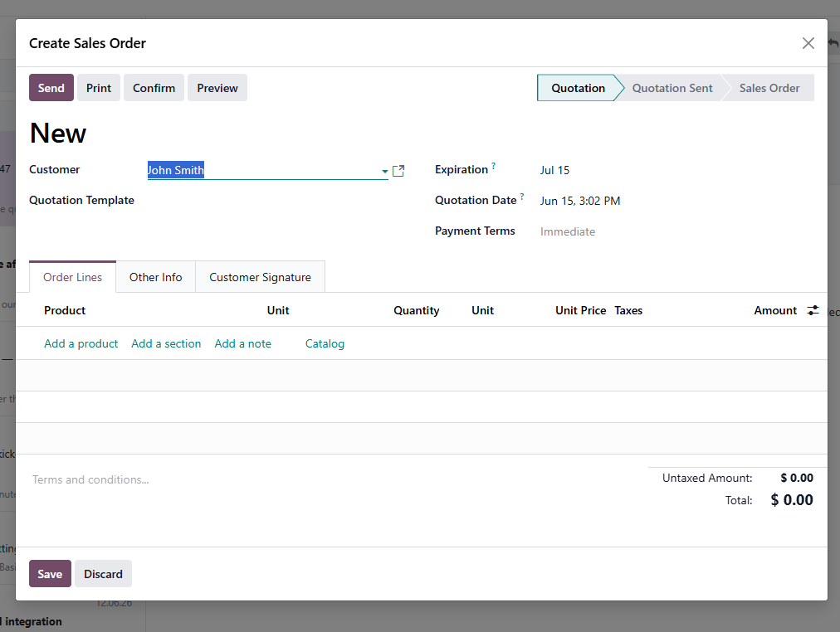Screen dimensions: 840x632
Task: Close the Create Sales Order dialog
Action: tap(808, 43)
